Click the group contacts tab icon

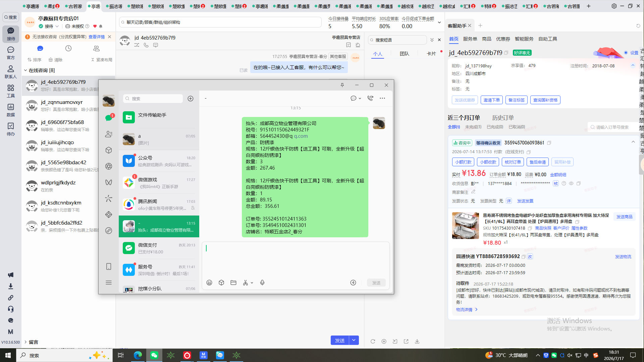coord(97,48)
